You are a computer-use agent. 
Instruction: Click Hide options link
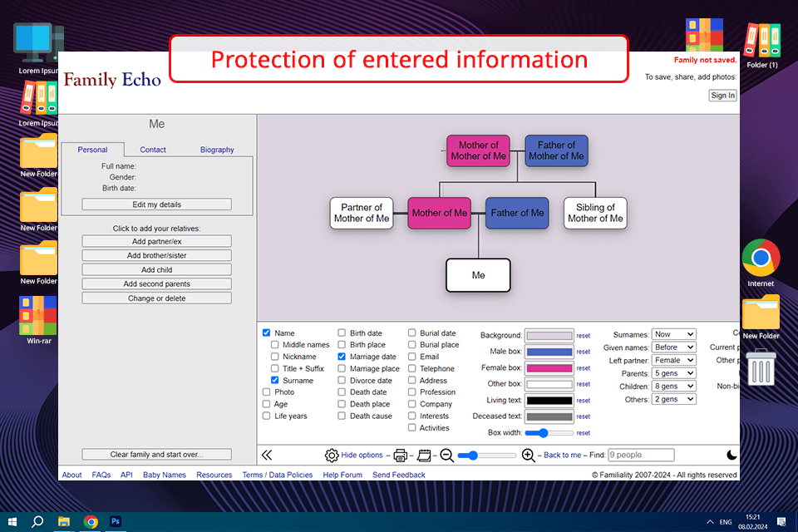click(x=362, y=456)
